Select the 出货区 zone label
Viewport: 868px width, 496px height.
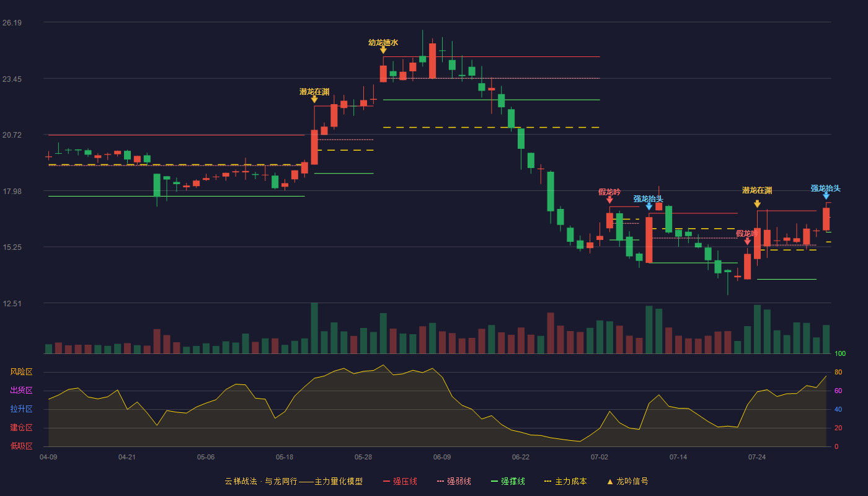(21, 391)
